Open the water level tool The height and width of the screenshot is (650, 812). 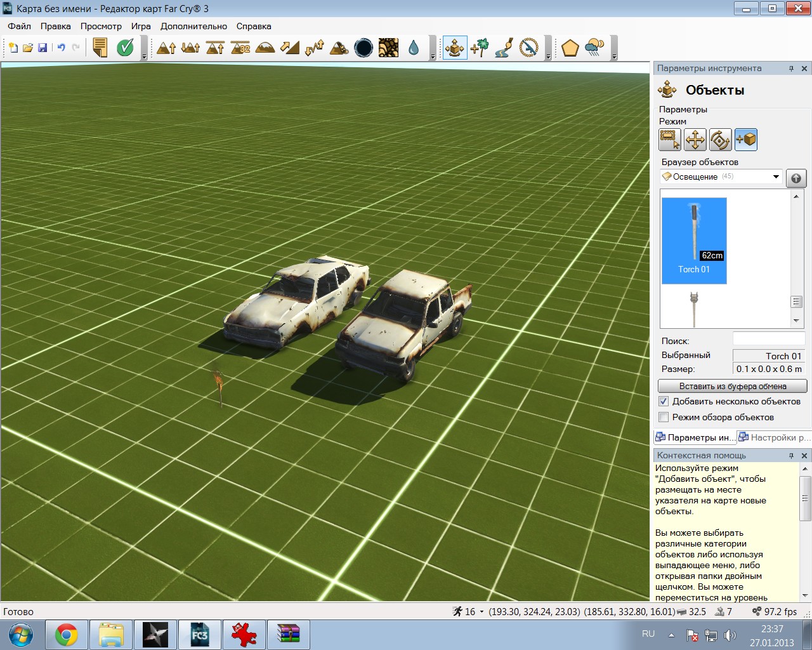[414, 48]
